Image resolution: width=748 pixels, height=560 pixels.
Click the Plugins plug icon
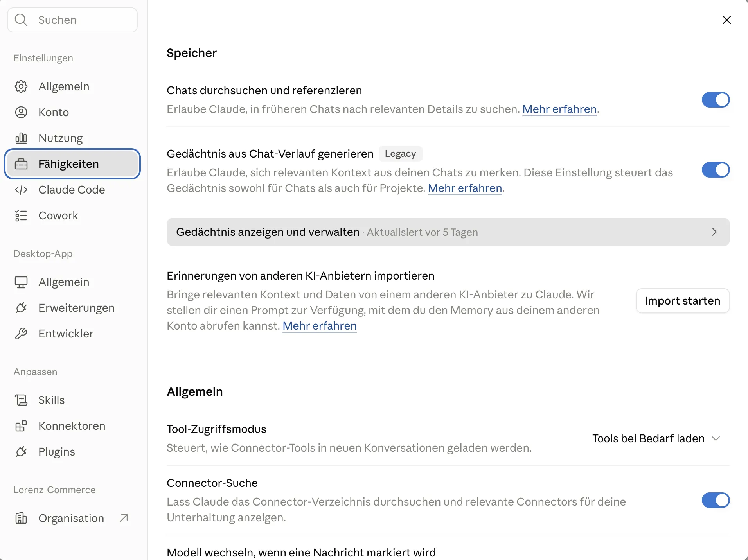coord(21,452)
